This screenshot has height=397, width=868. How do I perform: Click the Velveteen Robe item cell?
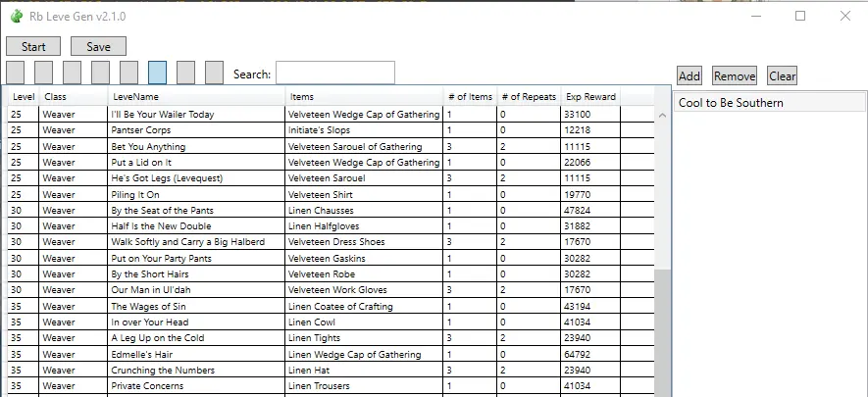click(x=364, y=273)
